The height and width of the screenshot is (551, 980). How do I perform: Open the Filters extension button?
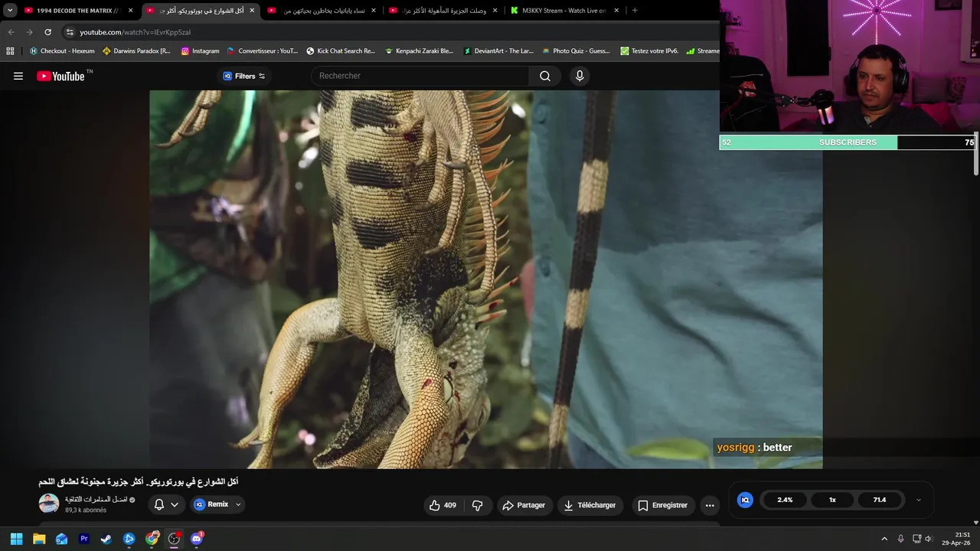click(x=244, y=76)
